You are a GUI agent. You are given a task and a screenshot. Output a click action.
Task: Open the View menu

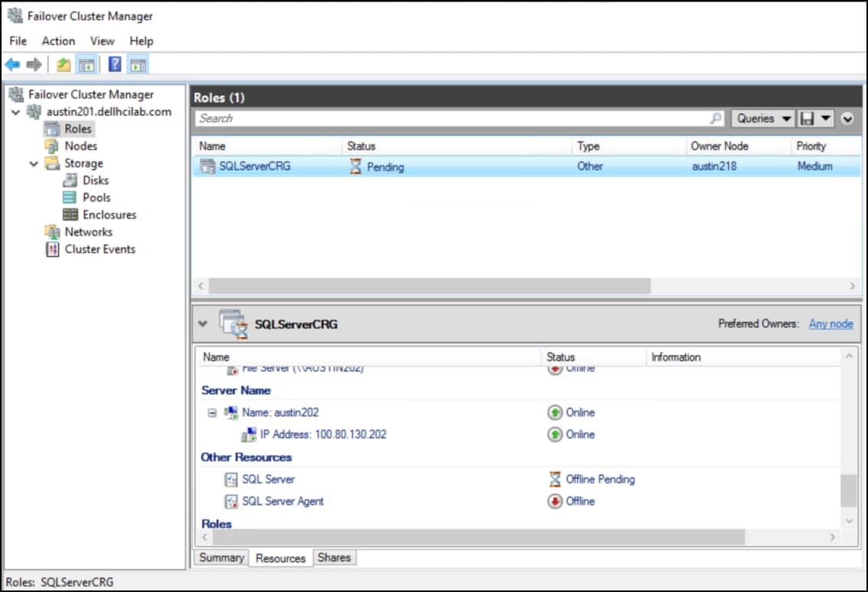tap(102, 41)
